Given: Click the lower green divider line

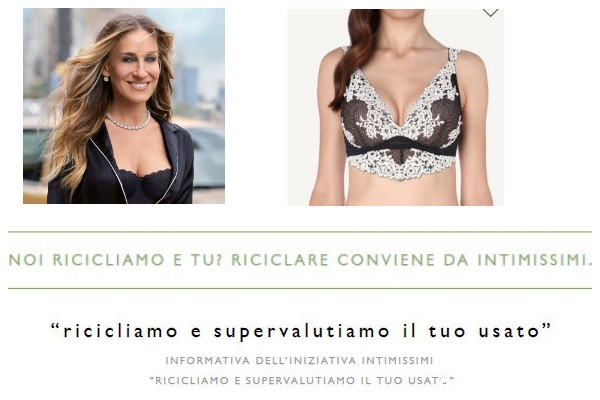Looking at the screenshot, I should [300, 288].
